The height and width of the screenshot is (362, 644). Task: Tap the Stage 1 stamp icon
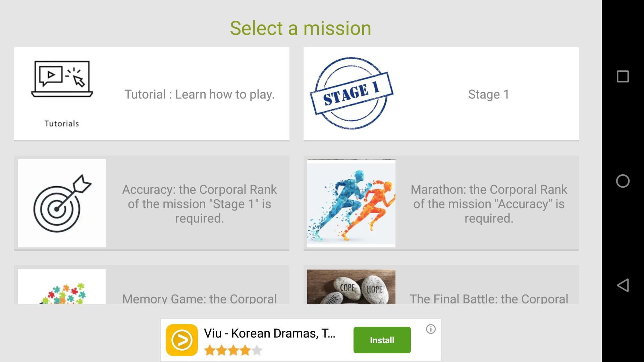(x=351, y=93)
